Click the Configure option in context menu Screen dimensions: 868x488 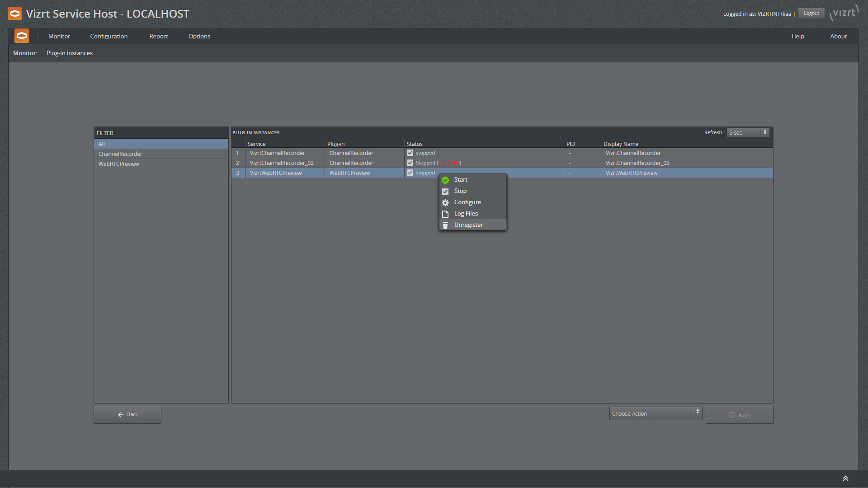click(468, 202)
